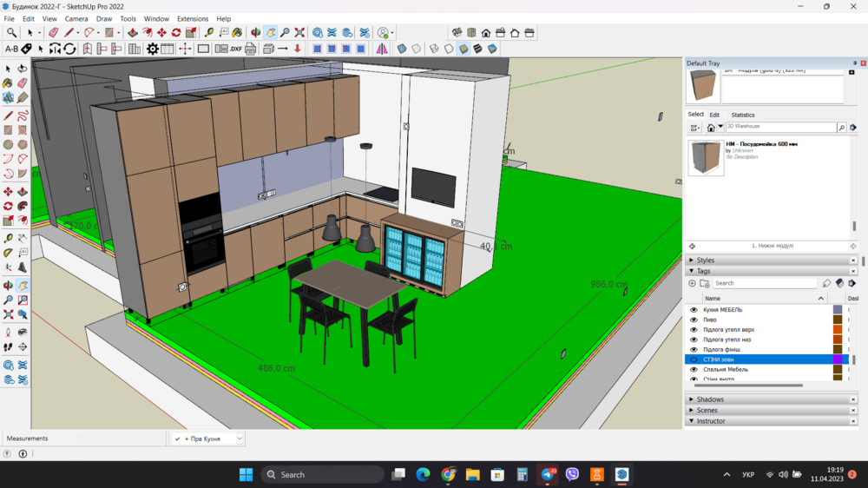The image size is (868, 488).
Task: Toggle visibility of Кухня МЕБЕЛЬ tag
Action: click(694, 310)
